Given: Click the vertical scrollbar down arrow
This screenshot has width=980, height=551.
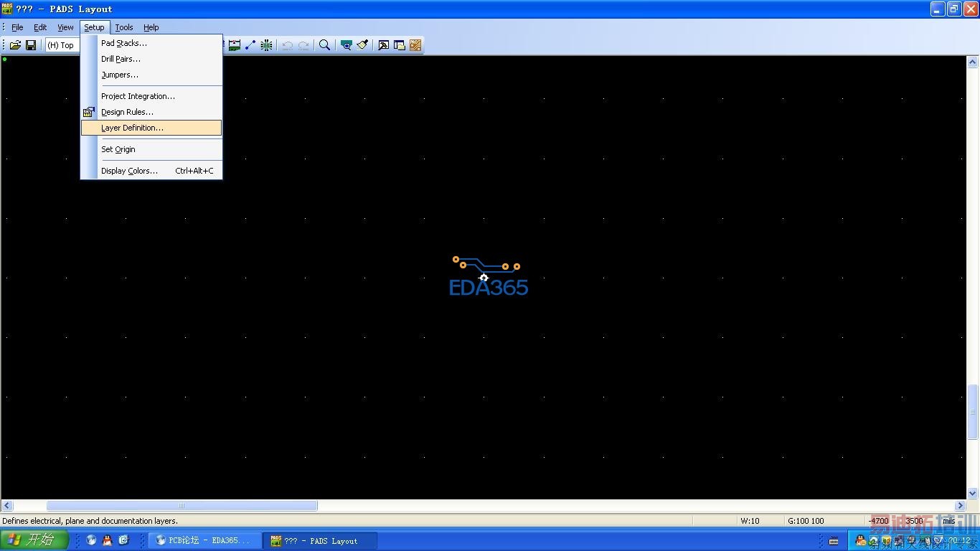Looking at the screenshot, I should point(974,494).
